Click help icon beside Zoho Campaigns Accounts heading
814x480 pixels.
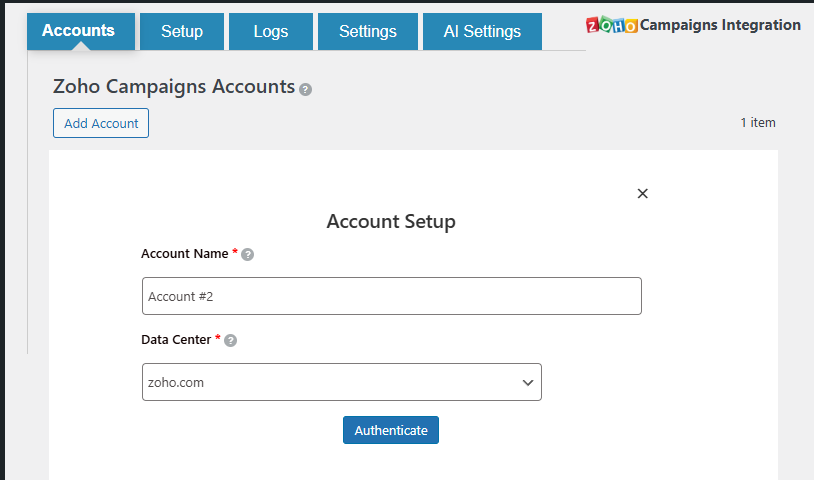click(306, 89)
